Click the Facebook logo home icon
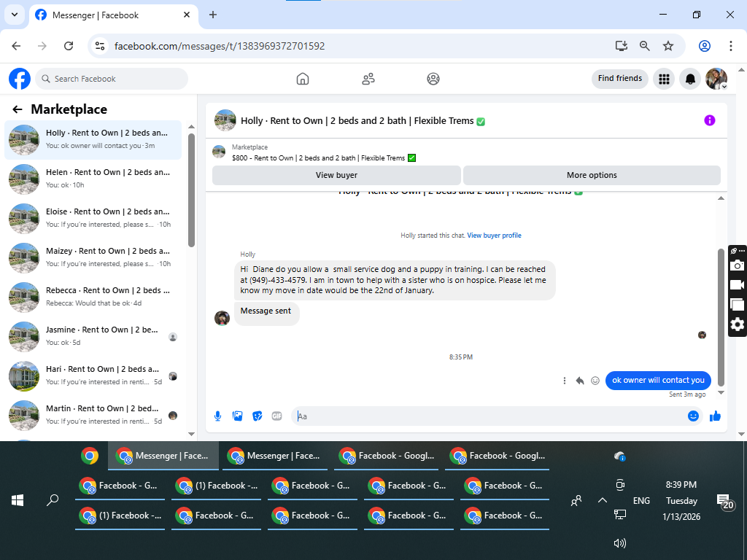747x560 pixels. [x=20, y=79]
